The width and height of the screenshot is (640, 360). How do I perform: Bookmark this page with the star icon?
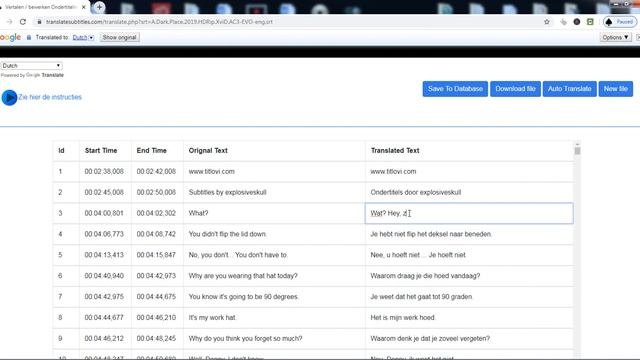[x=547, y=22]
